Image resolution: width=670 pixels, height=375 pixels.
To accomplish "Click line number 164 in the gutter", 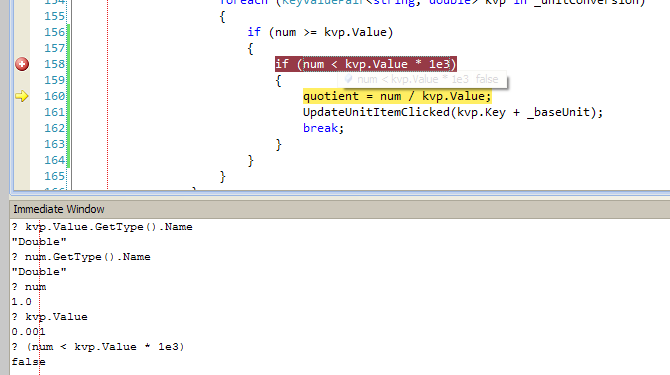I will coord(55,160).
